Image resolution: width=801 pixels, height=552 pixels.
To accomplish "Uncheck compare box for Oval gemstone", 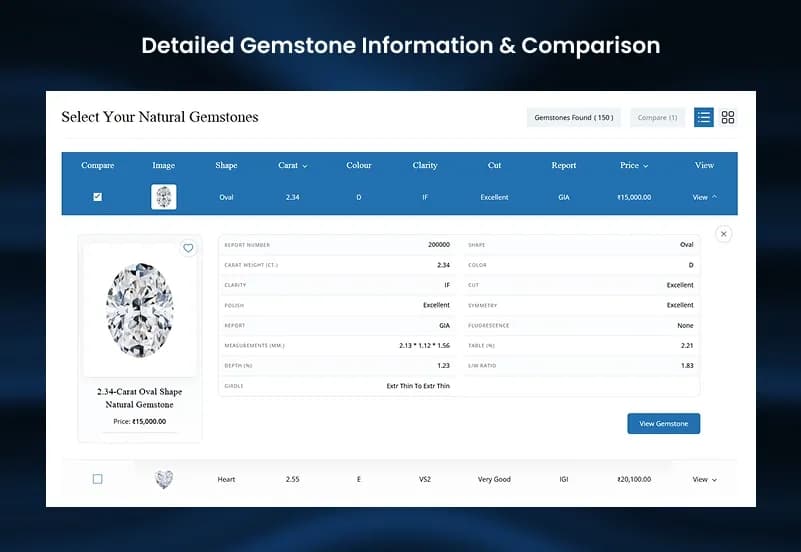I will coord(98,197).
